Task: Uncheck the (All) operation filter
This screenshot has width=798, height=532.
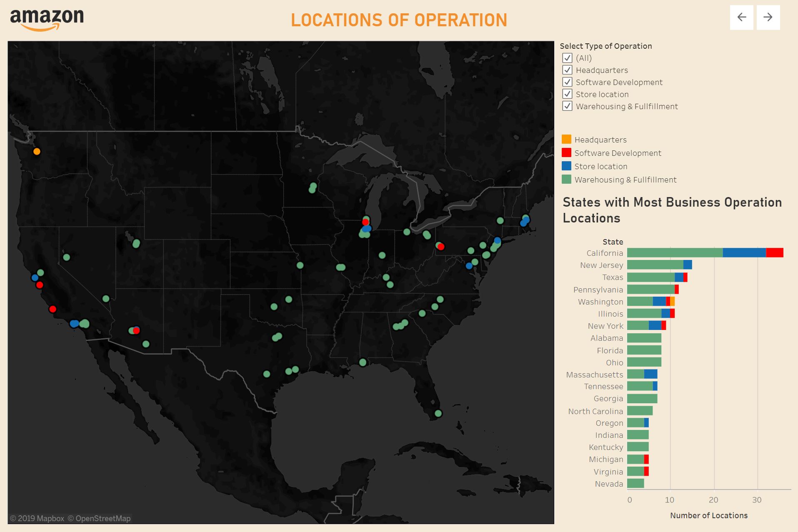Action: point(567,58)
